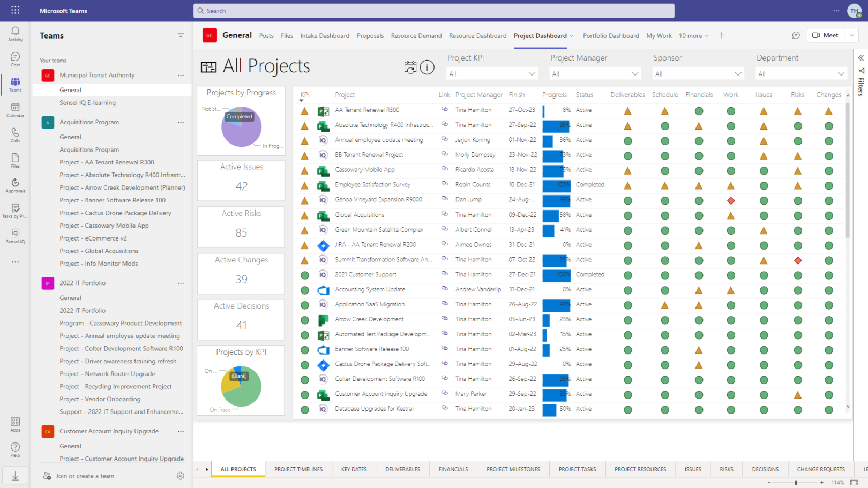Switch to the Portfolio Dashboard tab

(611, 36)
